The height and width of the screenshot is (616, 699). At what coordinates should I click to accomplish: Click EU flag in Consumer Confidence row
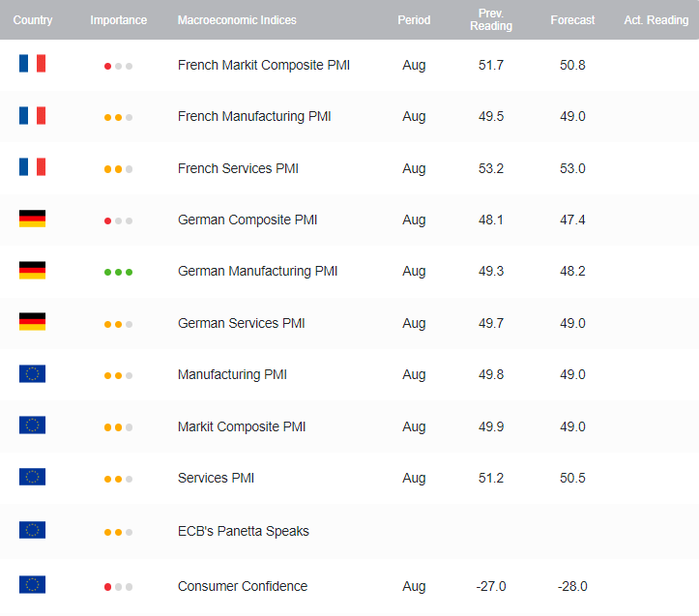(x=32, y=585)
